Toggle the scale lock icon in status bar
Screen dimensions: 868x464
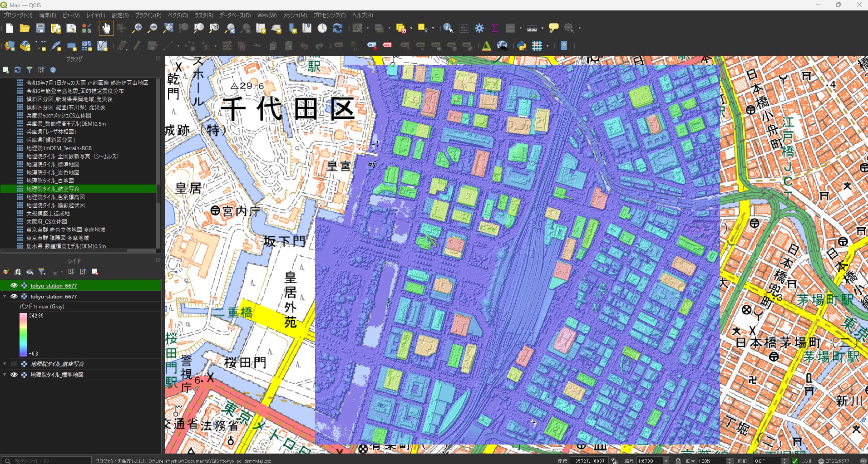(678, 461)
